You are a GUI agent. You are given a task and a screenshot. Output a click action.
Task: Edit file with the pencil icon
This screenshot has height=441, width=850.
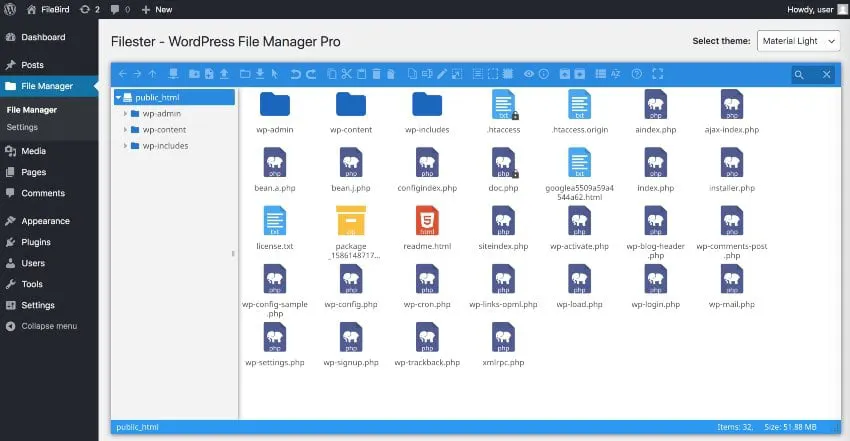[x=442, y=74]
